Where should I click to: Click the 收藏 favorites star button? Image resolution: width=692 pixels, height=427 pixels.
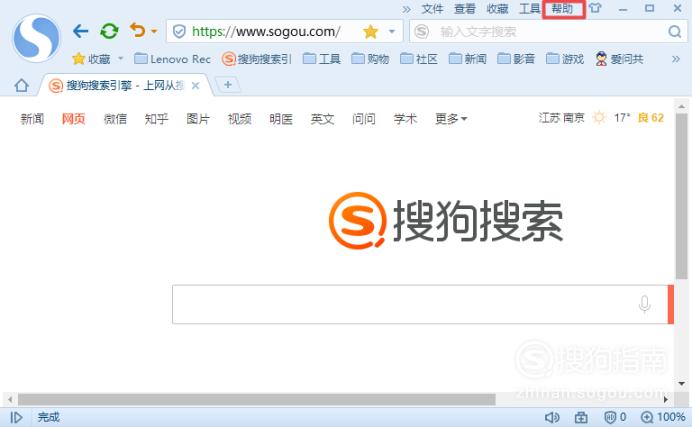(92, 59)
